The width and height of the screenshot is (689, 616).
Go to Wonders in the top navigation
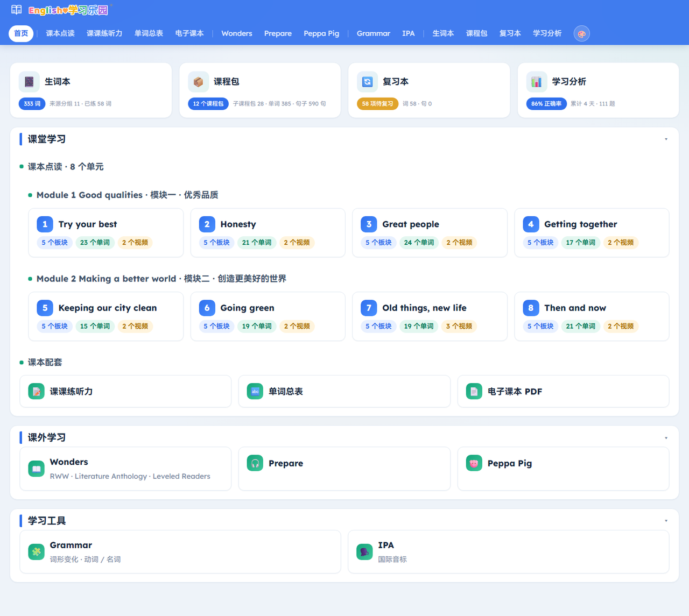237,33
